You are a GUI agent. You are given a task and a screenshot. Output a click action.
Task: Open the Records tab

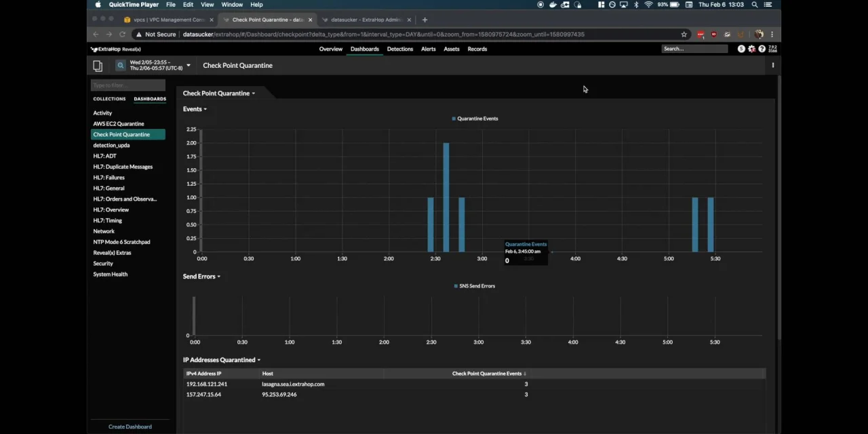coord(477,49)
